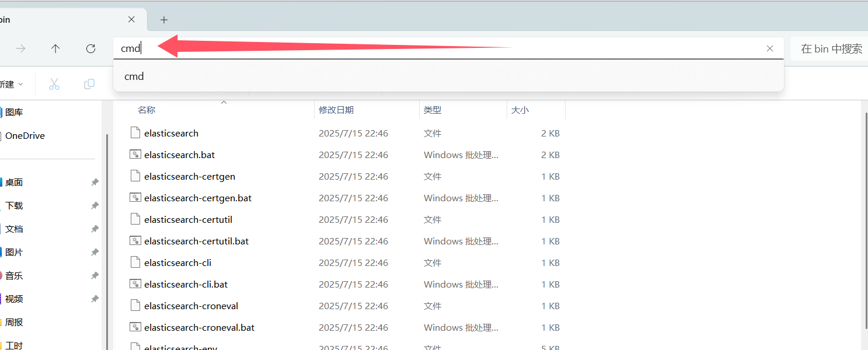Select the cmd suggestion in dropdown
Image resolution: width=868 pixels, height=350 pixels.
pos(448,76)
